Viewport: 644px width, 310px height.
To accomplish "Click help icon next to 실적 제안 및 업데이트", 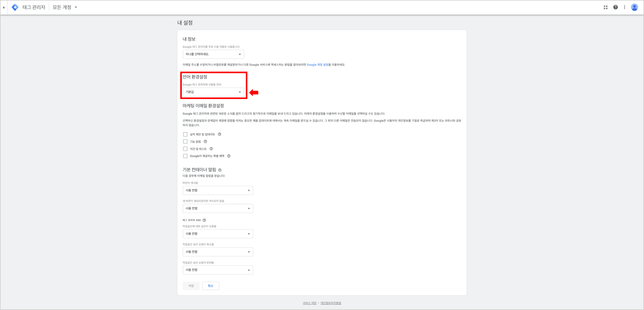I will [220, 134].
